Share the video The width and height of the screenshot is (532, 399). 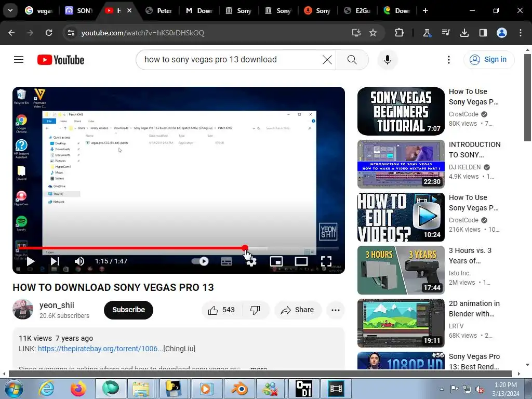[298, 310]
